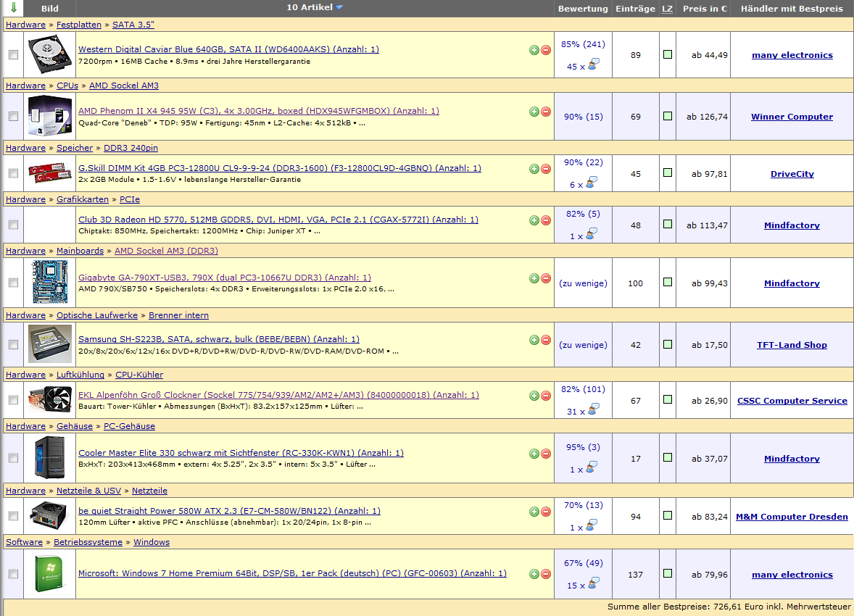
Task: Click minus icon for AMD Phenom II X4
Action: click(546, 112)
